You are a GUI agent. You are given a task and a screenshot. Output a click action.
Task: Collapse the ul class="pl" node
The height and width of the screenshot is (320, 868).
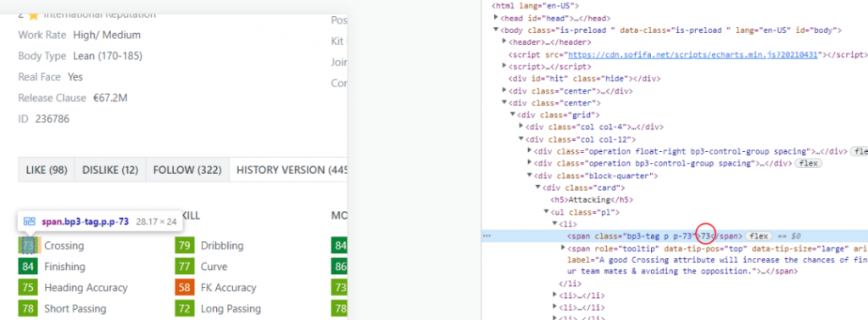pyautogui.click(x=547, y=212)
